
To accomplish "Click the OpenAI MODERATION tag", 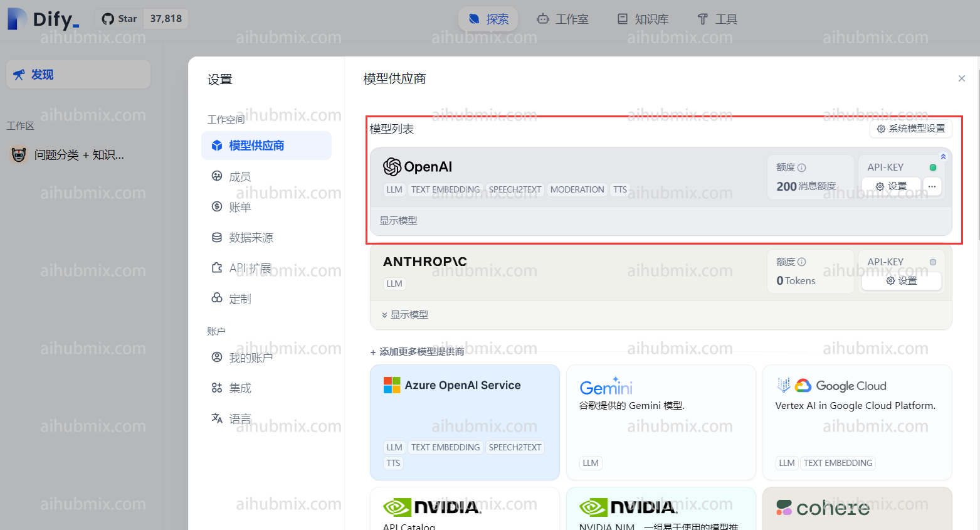I will point(577,189).
